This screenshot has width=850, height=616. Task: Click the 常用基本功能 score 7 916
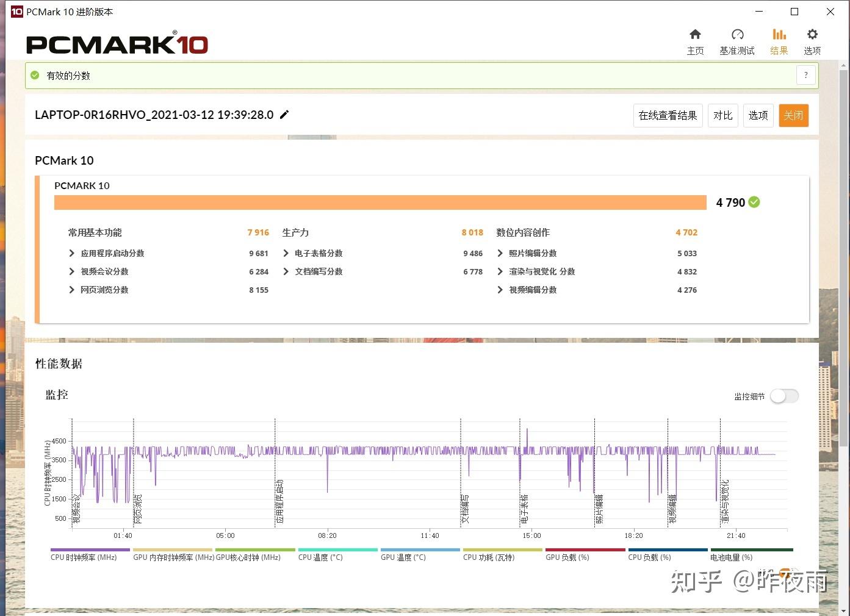pos(258,232)
